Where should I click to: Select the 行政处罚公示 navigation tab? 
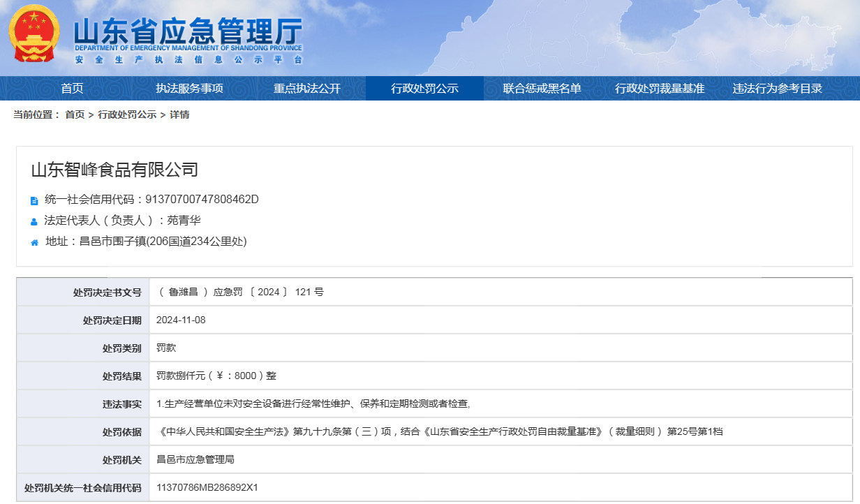pyautogui.click(x=424, y=89)
